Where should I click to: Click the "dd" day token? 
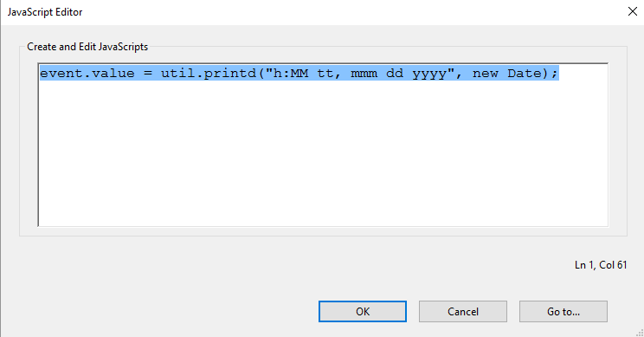(395, 74)
